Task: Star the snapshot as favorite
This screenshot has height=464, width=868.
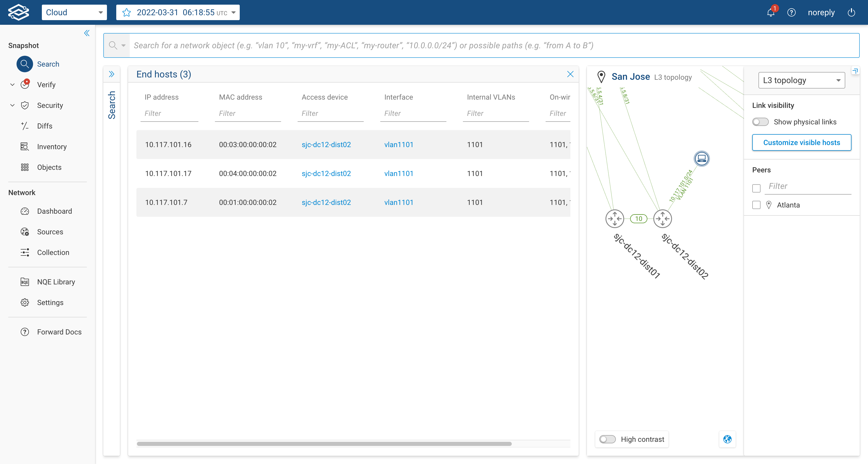Action: [127, 12]
